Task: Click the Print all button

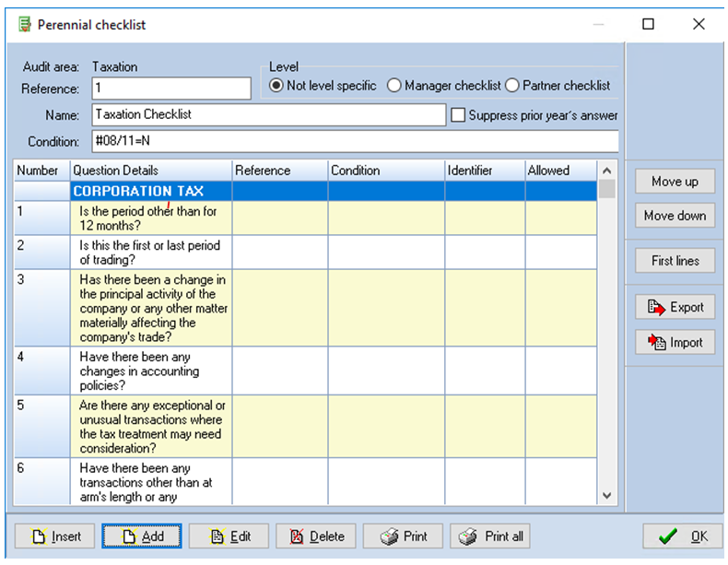Action: pos(490,536)
